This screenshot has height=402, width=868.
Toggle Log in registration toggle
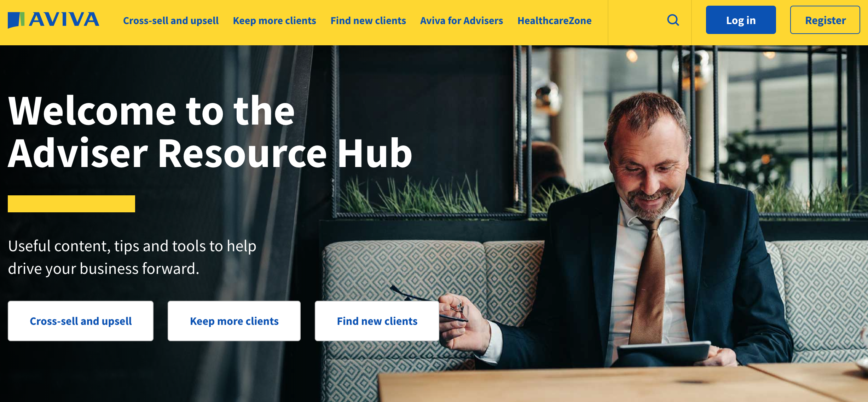click(741, 21)
